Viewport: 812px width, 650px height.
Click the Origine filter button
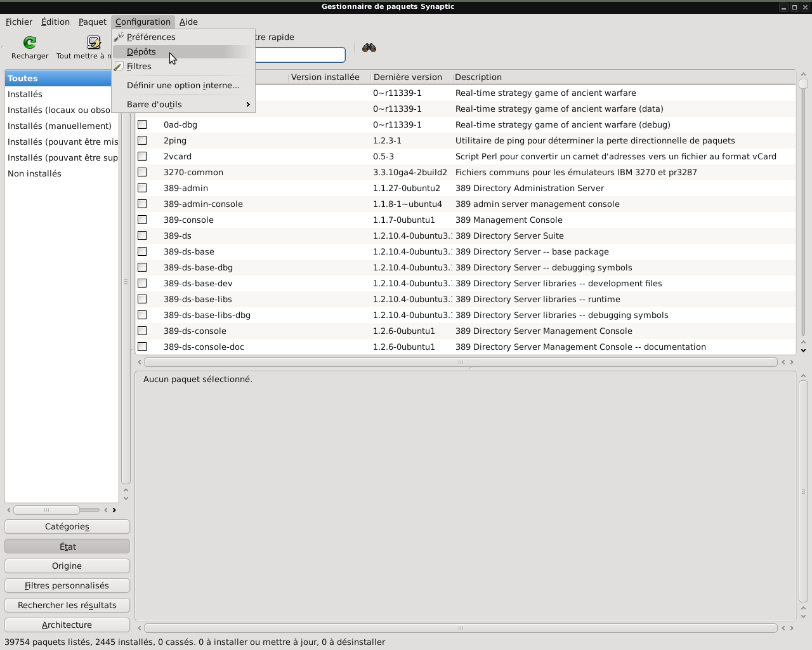(x=67, y=566)
